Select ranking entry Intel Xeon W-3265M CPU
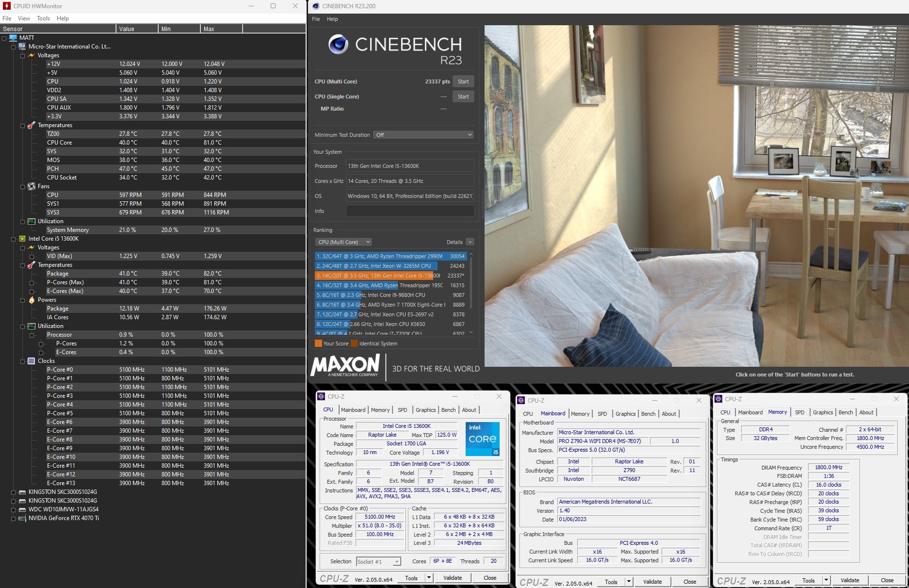Screen dimensions: 909x588 coord(391,266)
